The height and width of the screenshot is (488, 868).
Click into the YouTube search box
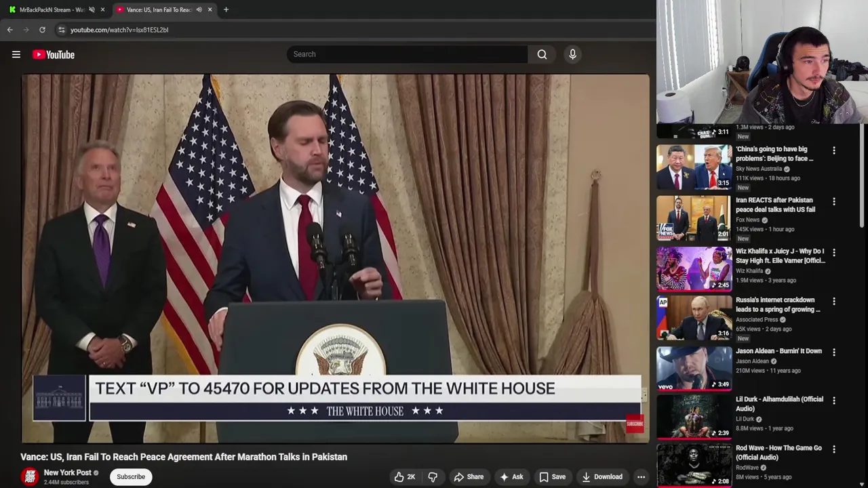click(x=407, y=54)
